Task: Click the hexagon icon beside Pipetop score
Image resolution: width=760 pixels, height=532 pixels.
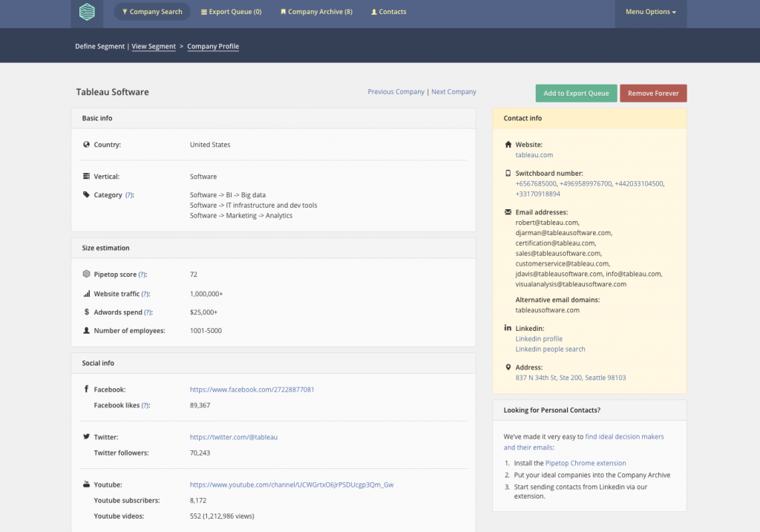Action: tap(86, 274)
